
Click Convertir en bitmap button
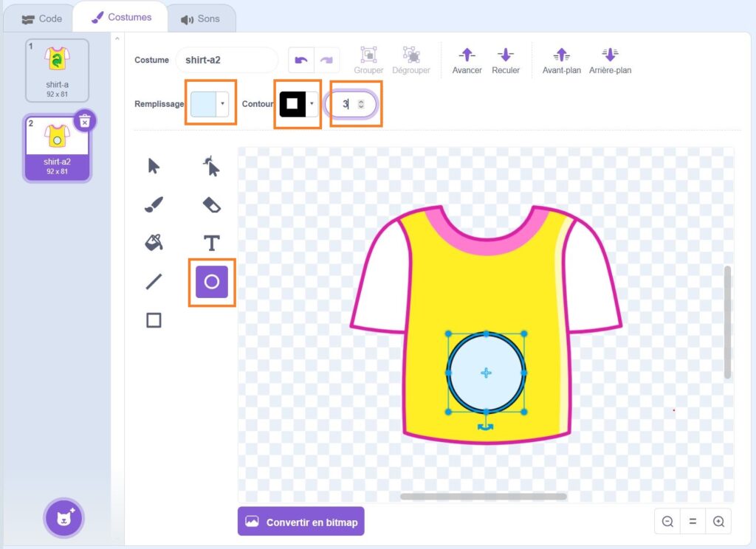coord(301,522)
